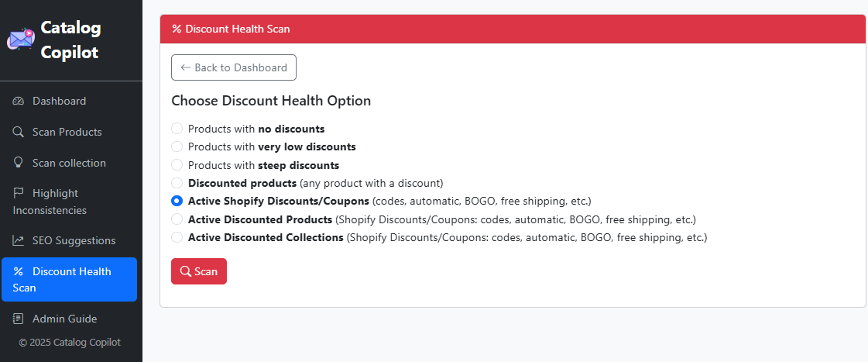Click the Scan Products magnifier icon
This screenshot has width=868, height=362.
(19, 133)
